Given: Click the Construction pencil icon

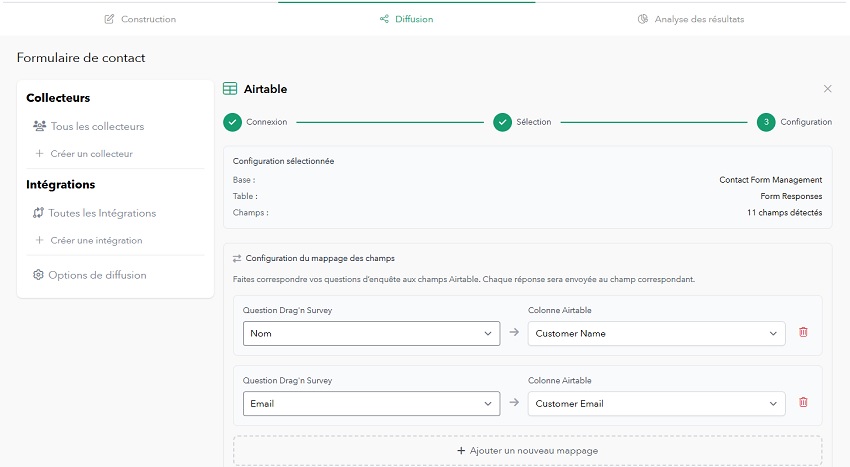Looking at the screenshot, I should 109,19.
